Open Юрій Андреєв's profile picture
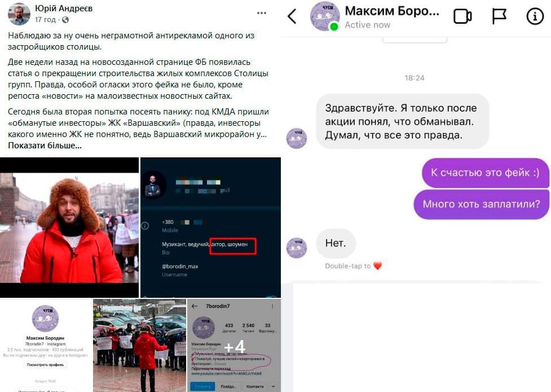 pyautogui.click(x=19, y=14)
